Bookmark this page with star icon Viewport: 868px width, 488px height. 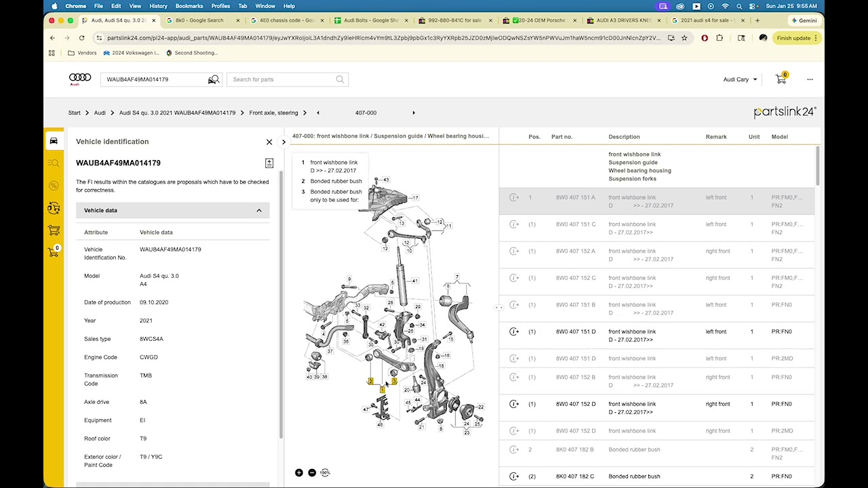[684, 38]
